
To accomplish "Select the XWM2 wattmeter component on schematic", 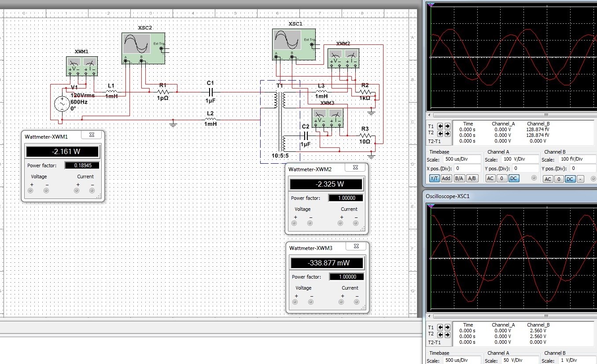I will [343, 59].
